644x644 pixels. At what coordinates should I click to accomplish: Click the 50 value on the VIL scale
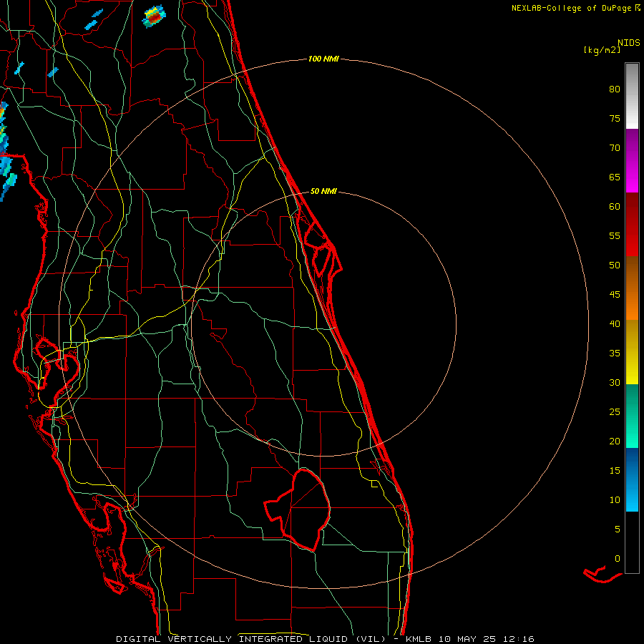615,265
